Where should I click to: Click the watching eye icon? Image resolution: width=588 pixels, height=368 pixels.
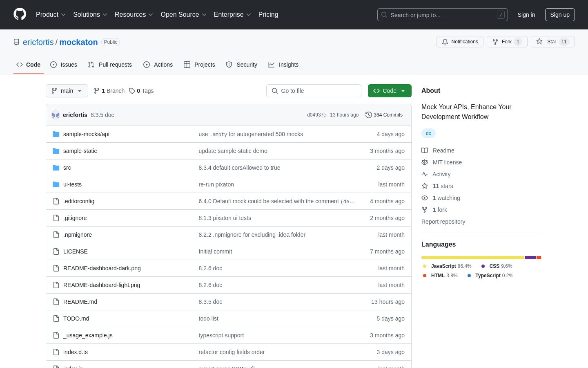(425, 198)
